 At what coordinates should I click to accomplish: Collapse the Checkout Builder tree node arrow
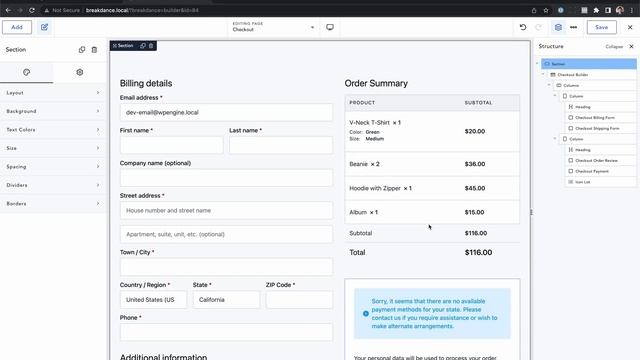[543, 74]
